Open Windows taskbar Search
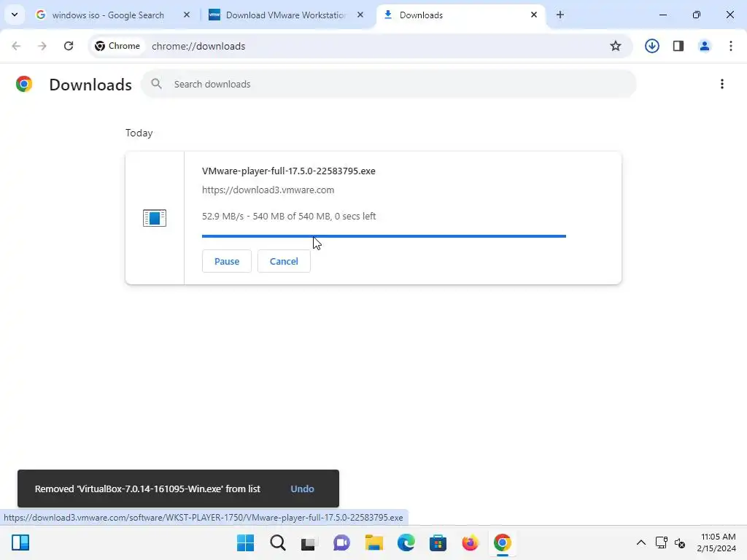Screen dimensions: 747x560 278,542
